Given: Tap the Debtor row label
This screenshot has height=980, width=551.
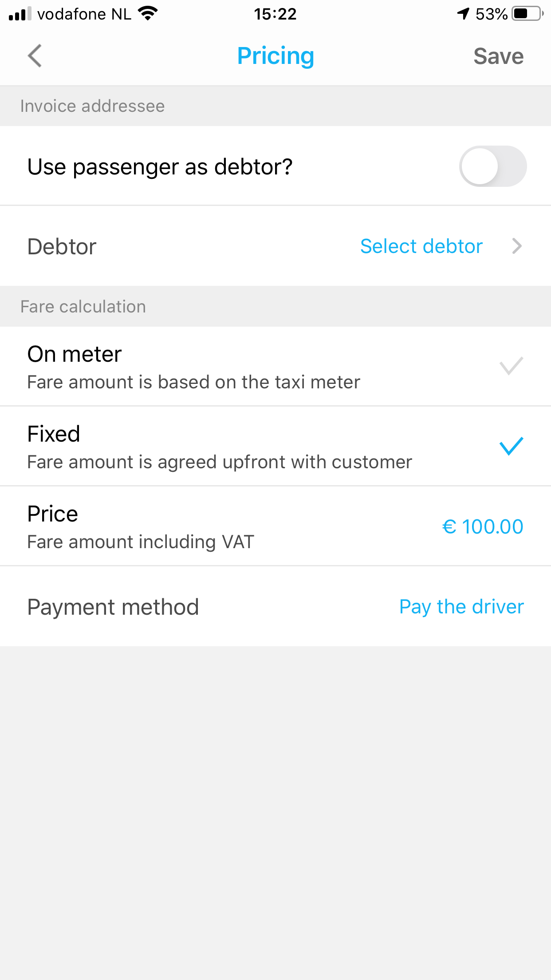Looking at the screenshot, I should 62,246.
